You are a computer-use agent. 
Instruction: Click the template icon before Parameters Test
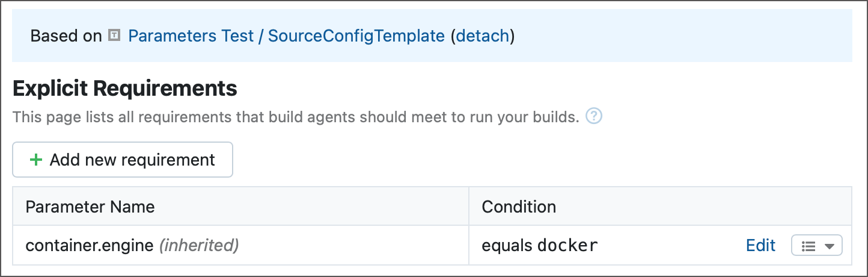click(x=114, y=36)
